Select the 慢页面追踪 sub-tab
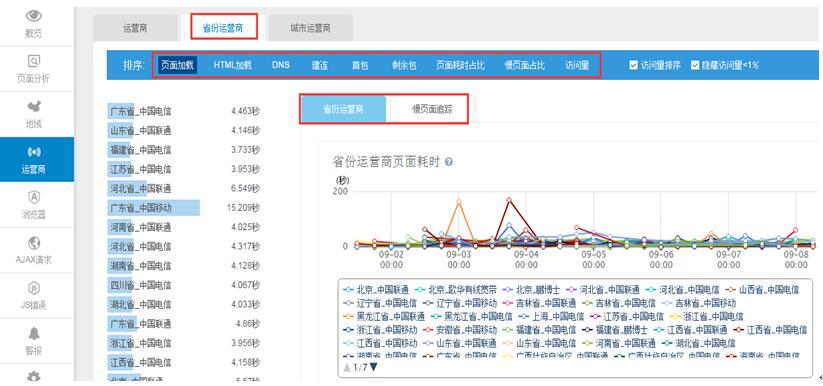Viewport: 823px width, 386px height. coord(432,109)
